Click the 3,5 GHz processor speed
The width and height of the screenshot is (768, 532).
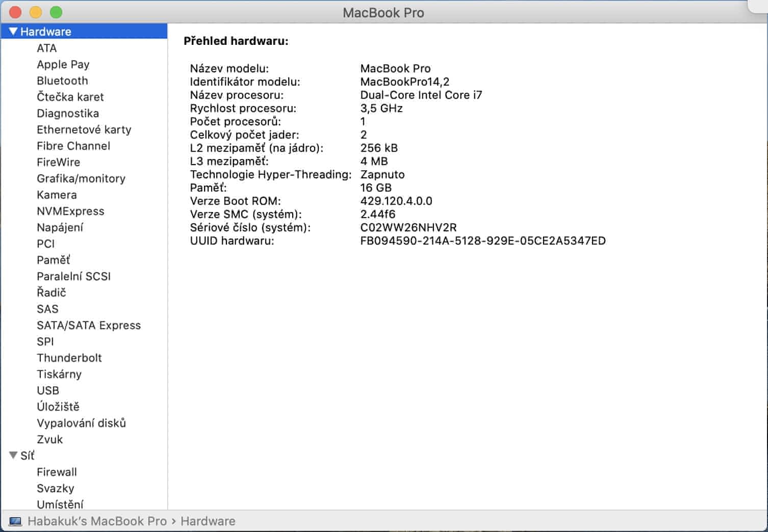point(381,108)
